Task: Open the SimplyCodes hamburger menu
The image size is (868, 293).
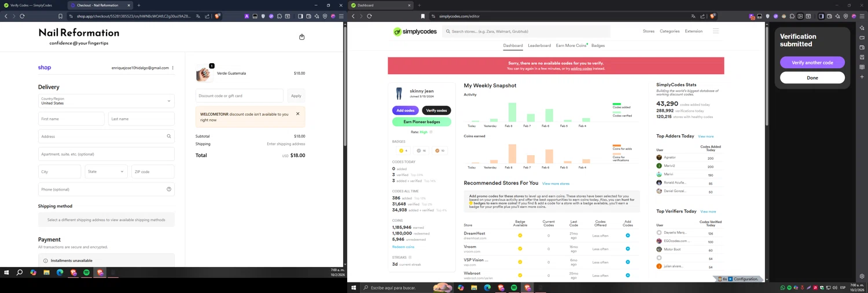Action: [x=716, y=31]
